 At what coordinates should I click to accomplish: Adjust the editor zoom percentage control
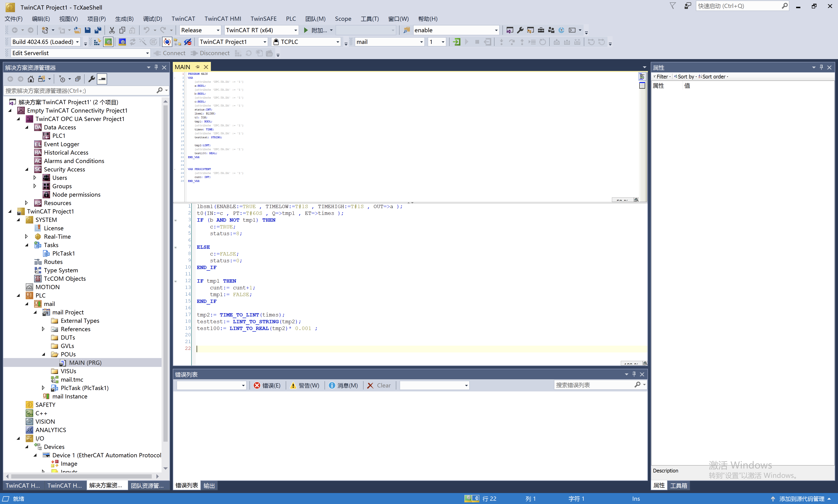[x=631, y=364]
